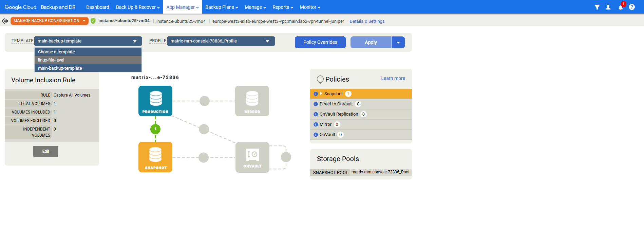Click the user profile icon
Screen dimensions: 644x239
point(608,7)
